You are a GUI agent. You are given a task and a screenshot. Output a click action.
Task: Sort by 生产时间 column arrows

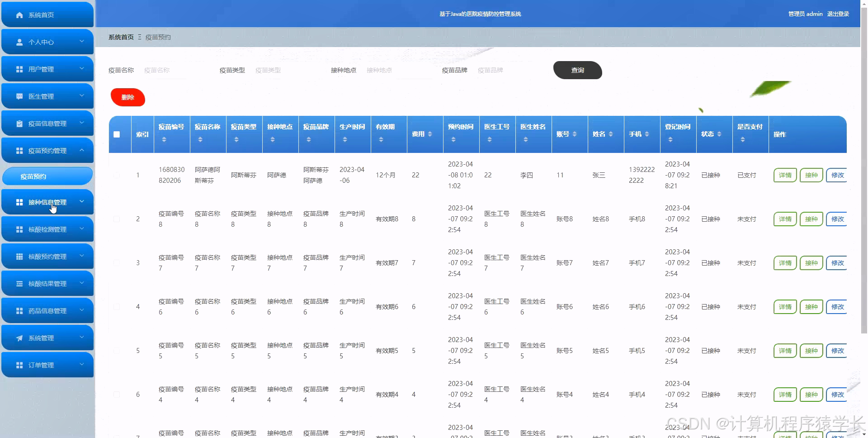click(x=345, y=140)
